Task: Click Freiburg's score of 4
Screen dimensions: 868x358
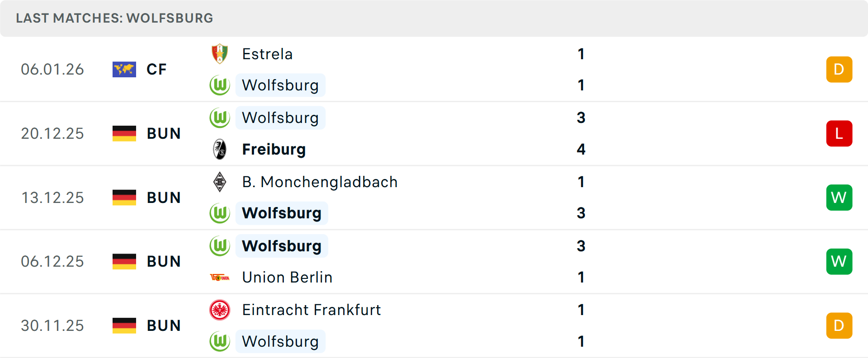Action: tap(581, 149)
